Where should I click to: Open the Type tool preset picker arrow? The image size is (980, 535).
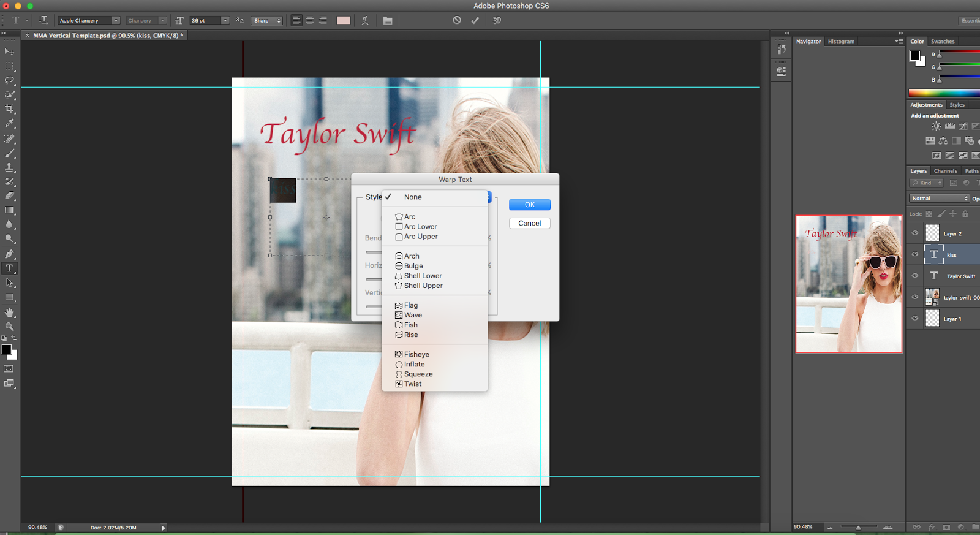pyautogui.click(x=27, y=20)
